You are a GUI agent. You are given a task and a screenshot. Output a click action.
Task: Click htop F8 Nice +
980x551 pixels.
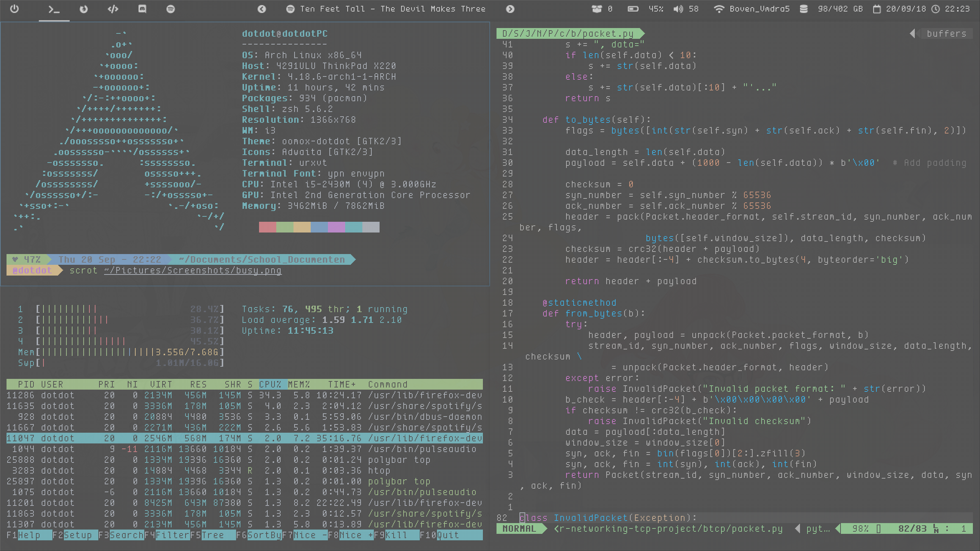pyautogui.click(x=351, y=535)
